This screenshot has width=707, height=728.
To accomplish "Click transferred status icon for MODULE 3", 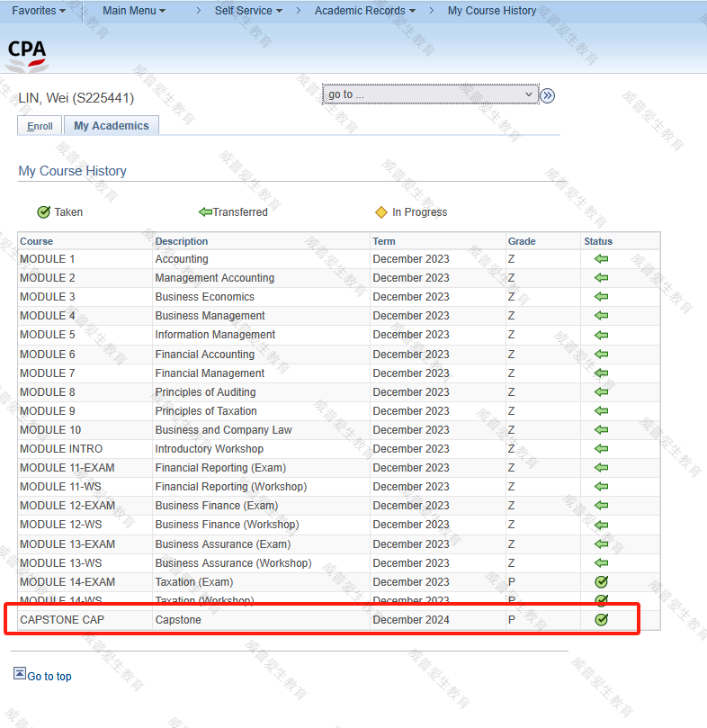I will point(601,297).
